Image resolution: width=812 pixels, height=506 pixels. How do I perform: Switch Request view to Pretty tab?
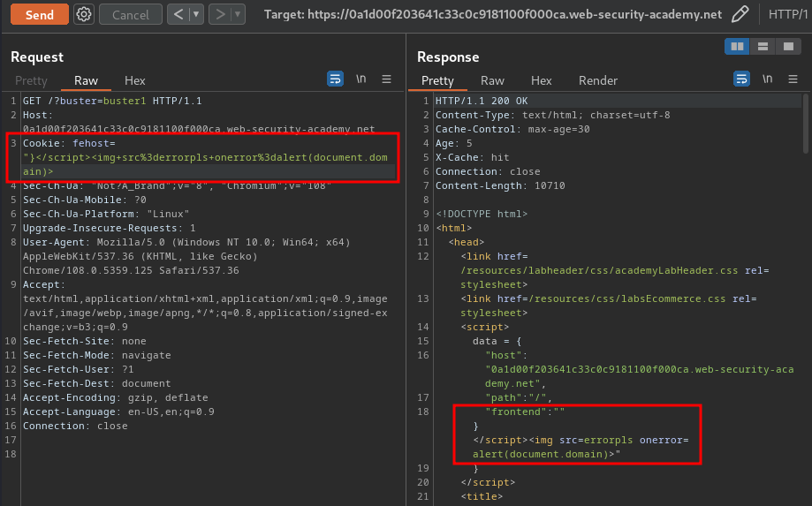[31, 80]
